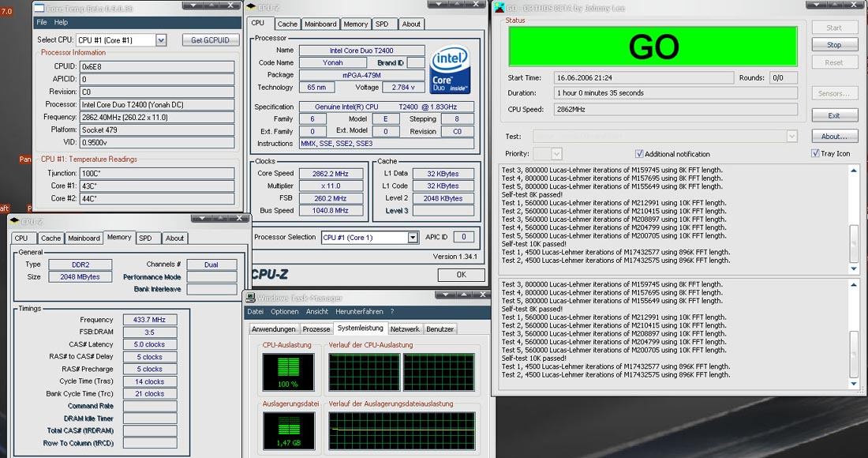
Task: Open the Datei menu in Task Manager
Action: [255, 312]
